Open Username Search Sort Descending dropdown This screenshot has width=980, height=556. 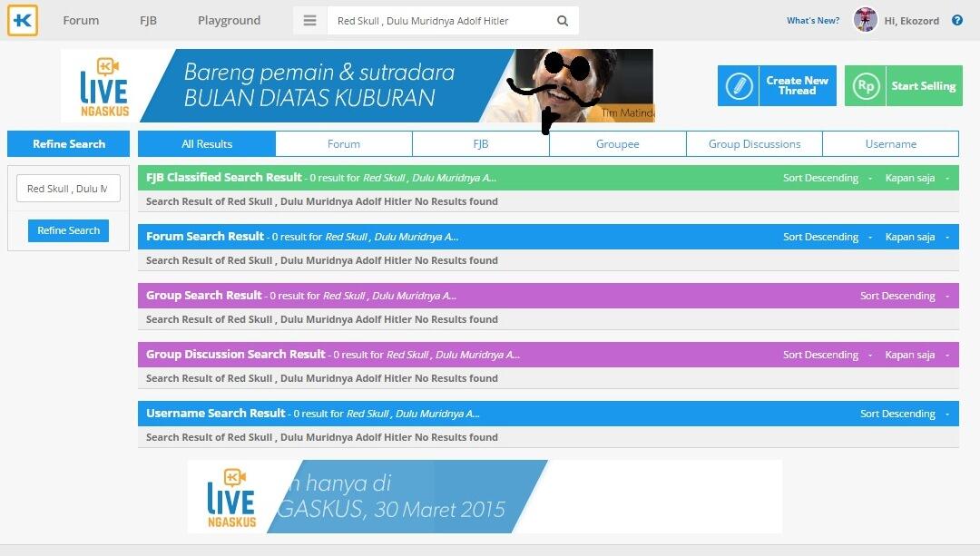tap(905, 414)
